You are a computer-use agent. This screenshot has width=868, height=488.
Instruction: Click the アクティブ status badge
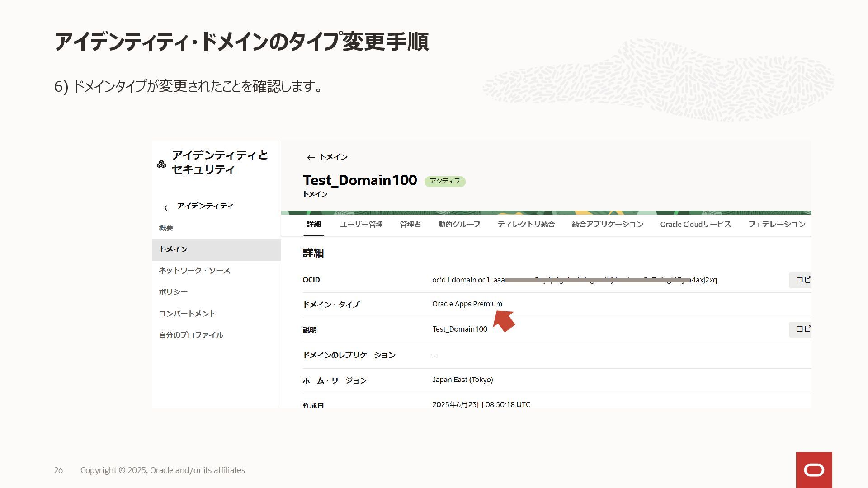point(445,181)
